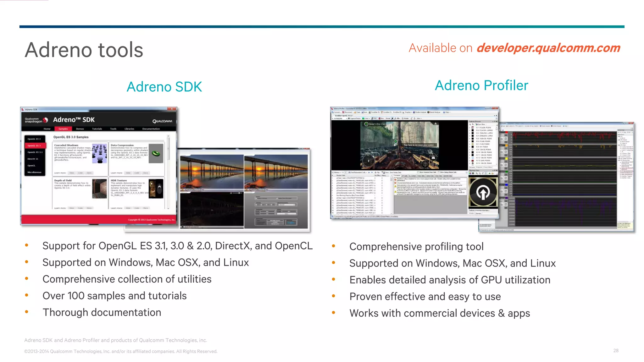Open the Home tab in Adreno SDK

click(x=47, y=129)
